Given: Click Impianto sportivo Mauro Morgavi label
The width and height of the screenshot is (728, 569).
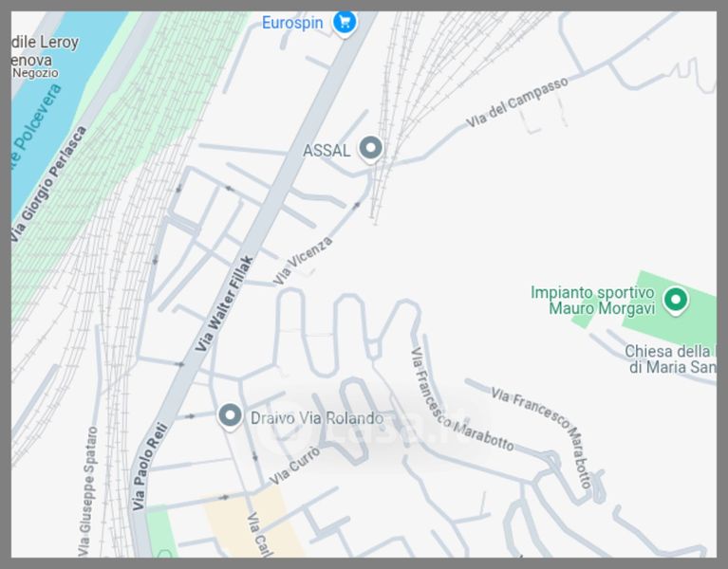Looking at the screenshot, I should [x=592, y=300].
